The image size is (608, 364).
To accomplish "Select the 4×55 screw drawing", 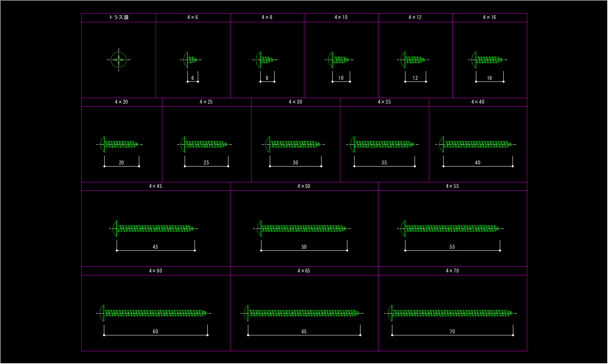I will click(450, 228).
